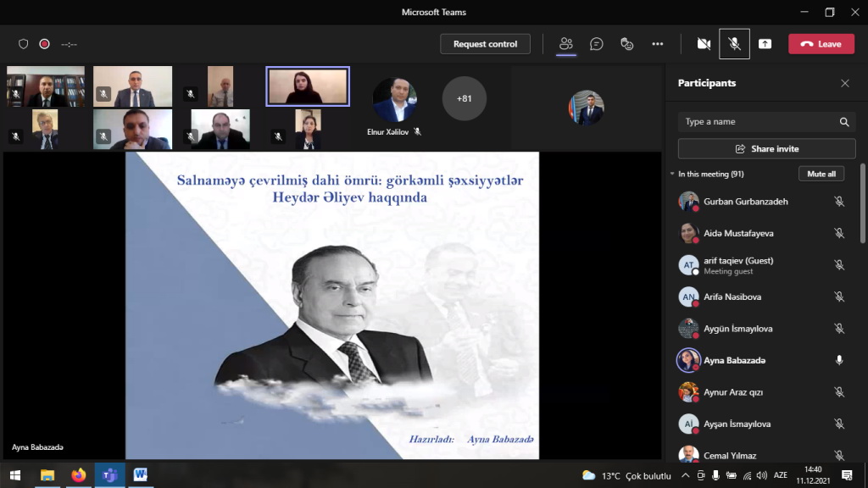The image size is (868, 488).
Task: Click the share content tray icon
Action: pos(765,44)
